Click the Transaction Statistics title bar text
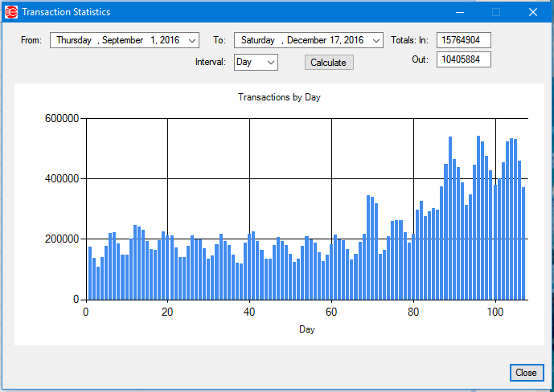554x392 pixels. tap(66, 12)
